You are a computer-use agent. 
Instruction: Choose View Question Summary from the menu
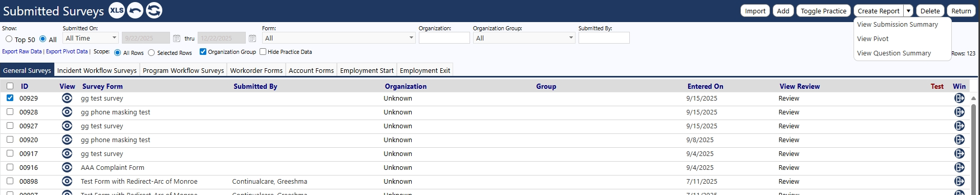tap(894, 53)
